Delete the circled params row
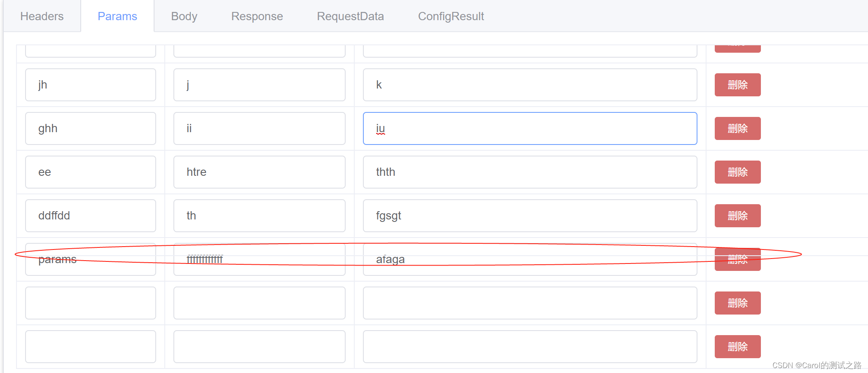Image resolution: width=868 pixels, height=373 pixels. tap(737, 259)
